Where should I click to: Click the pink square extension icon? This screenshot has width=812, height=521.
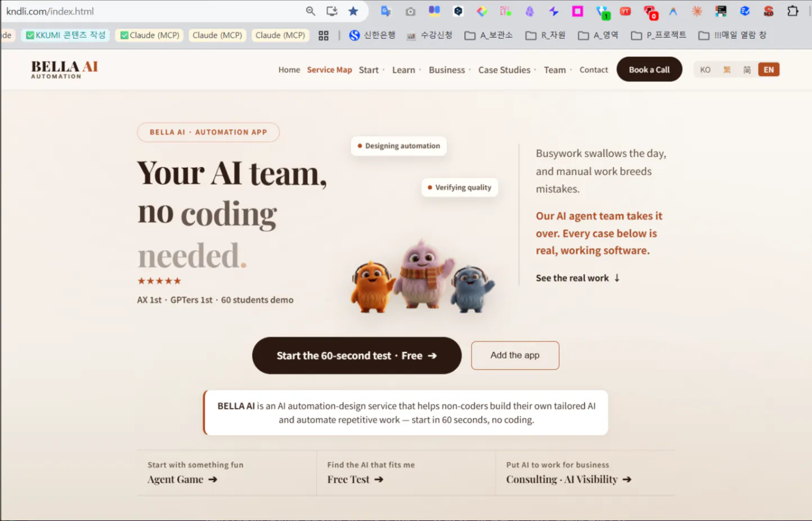pos(577,11)
